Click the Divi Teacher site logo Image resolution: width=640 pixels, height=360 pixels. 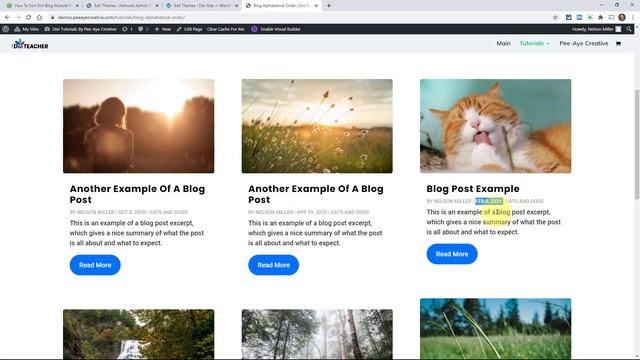tap(30, 44)
